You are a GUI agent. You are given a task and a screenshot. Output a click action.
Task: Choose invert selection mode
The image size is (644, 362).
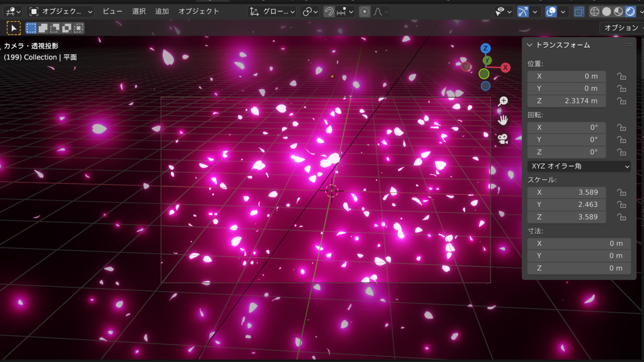(x=67, y=28)
